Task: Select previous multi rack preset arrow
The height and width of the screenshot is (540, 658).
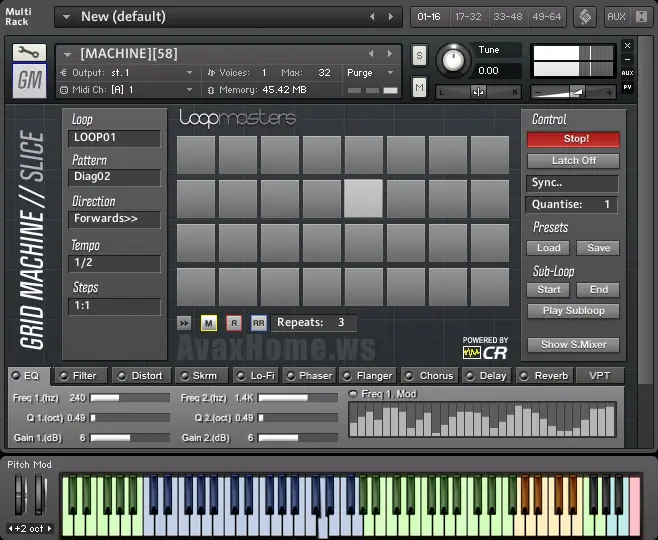Action: (x=372, y=16)
